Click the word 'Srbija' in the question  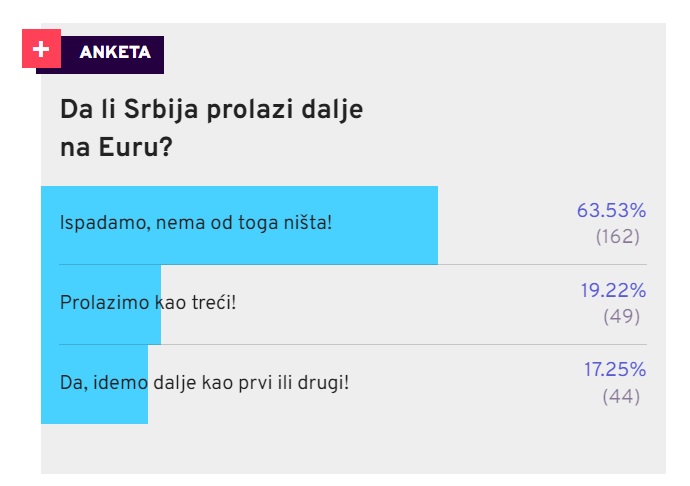[161, 110]
